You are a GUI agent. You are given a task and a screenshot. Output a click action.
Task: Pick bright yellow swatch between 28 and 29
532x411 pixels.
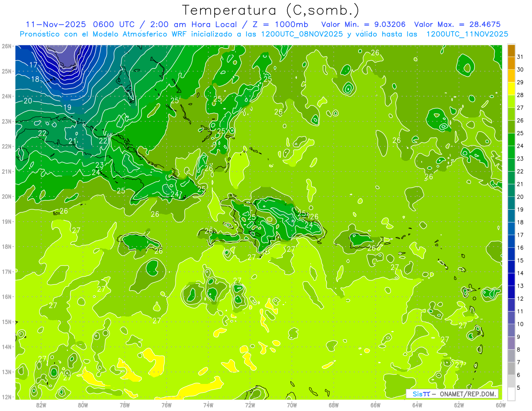point(511,89)
